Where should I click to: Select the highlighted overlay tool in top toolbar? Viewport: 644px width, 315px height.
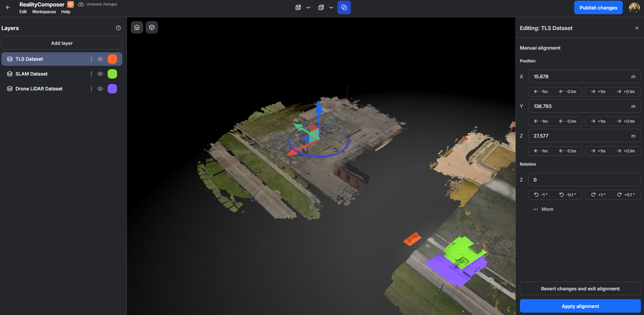[344, 7]
